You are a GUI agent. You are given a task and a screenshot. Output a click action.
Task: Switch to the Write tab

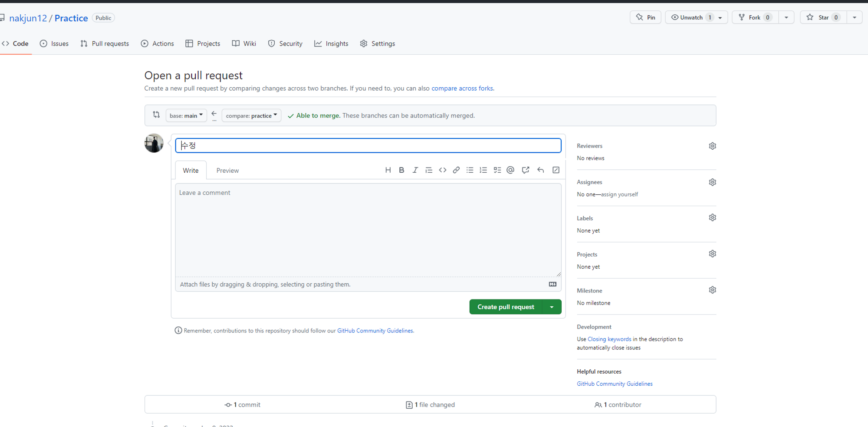click(x=191, y=170)
